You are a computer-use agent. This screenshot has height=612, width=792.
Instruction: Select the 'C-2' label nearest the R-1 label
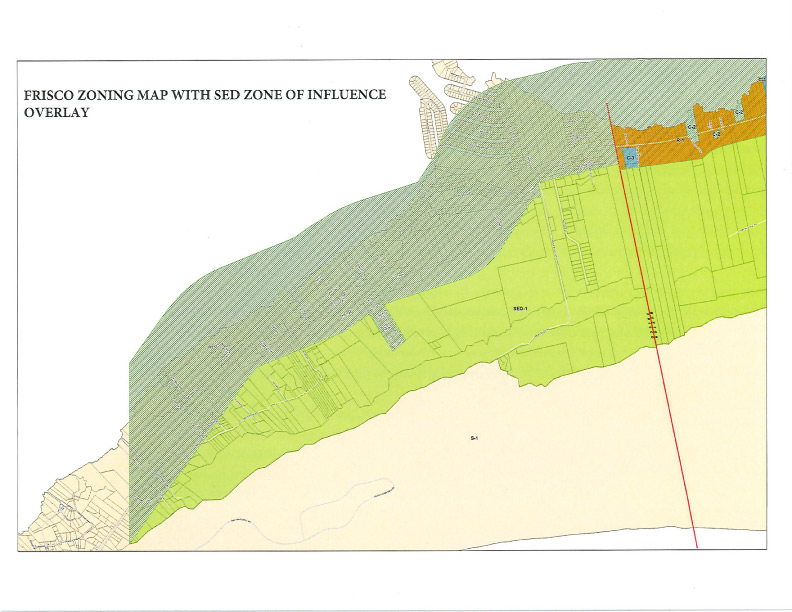[x=691, y=127]
